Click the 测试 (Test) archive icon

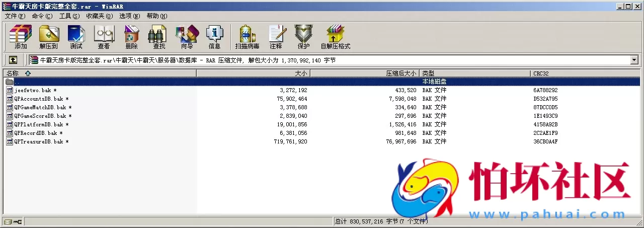pyautogui.click(x=76, y=37)
